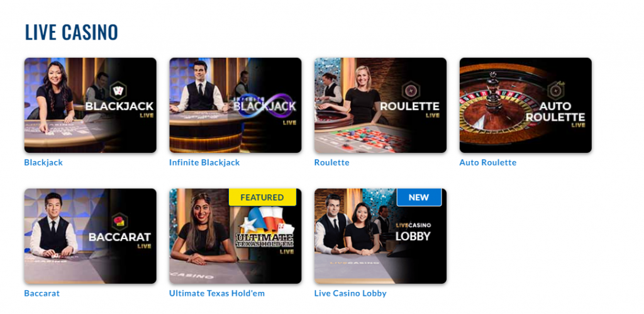This screenshot has height=314, width=644.
Task: Click the Baccarat chips hexagon icon
Action: (119, 222)
